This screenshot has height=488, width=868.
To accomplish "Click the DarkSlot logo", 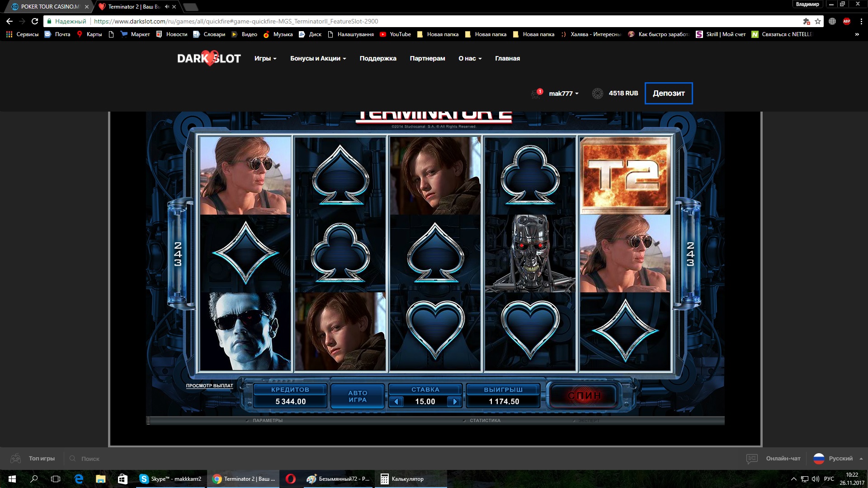I will click(x=209, y=58).
